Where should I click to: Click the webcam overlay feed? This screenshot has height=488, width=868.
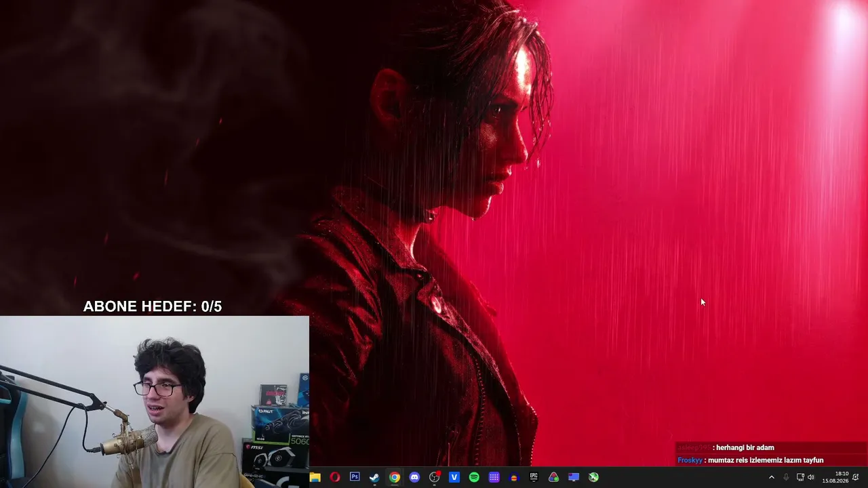tap(155, 402)
